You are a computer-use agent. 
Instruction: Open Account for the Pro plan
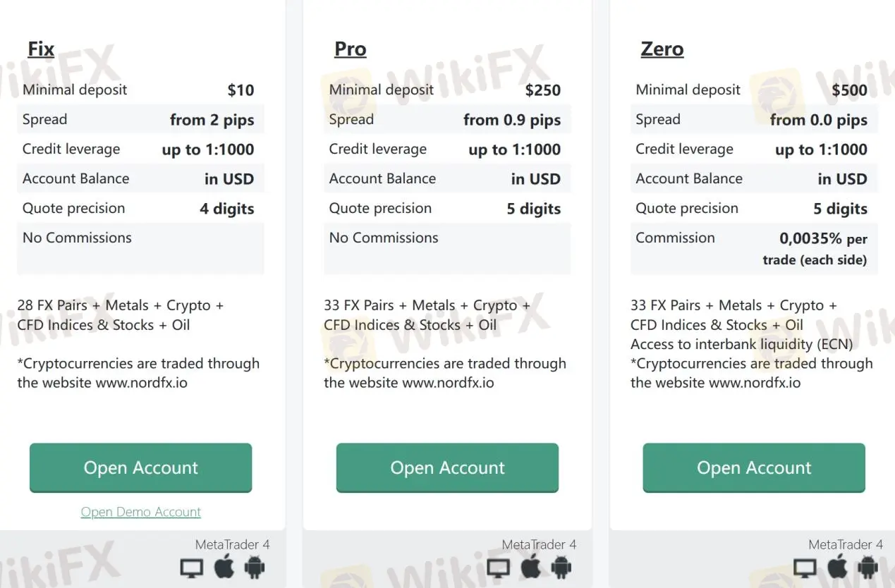click(x=447, y=467)
